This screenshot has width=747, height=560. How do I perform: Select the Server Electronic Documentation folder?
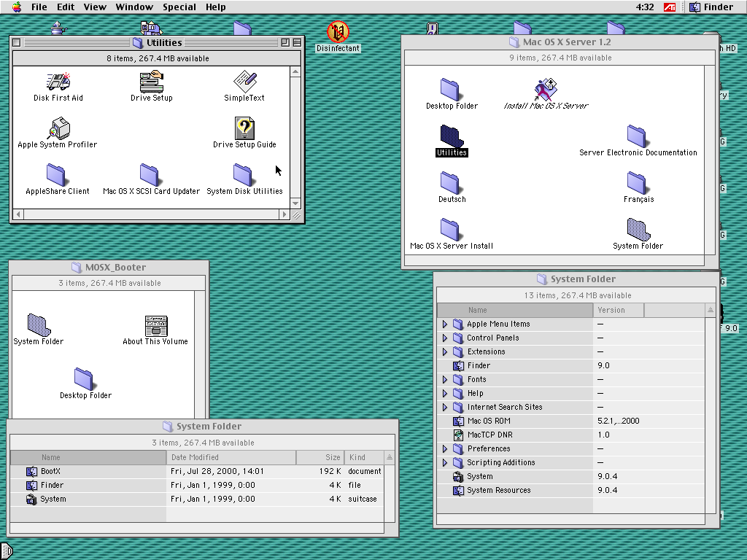pyautogui.click(x=637, y=136)
